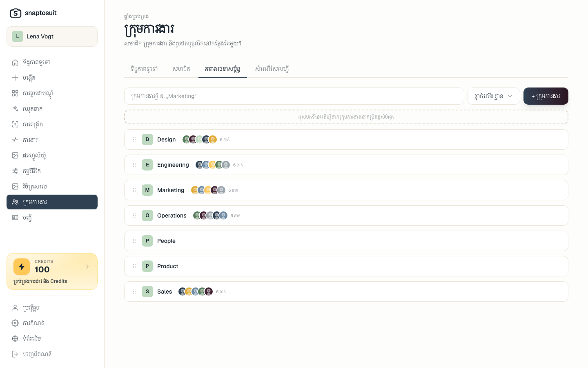Click the D badge of Design team
Image resolution: width=588 pixels, height=368 pixels.
click(x=147, y=139)
